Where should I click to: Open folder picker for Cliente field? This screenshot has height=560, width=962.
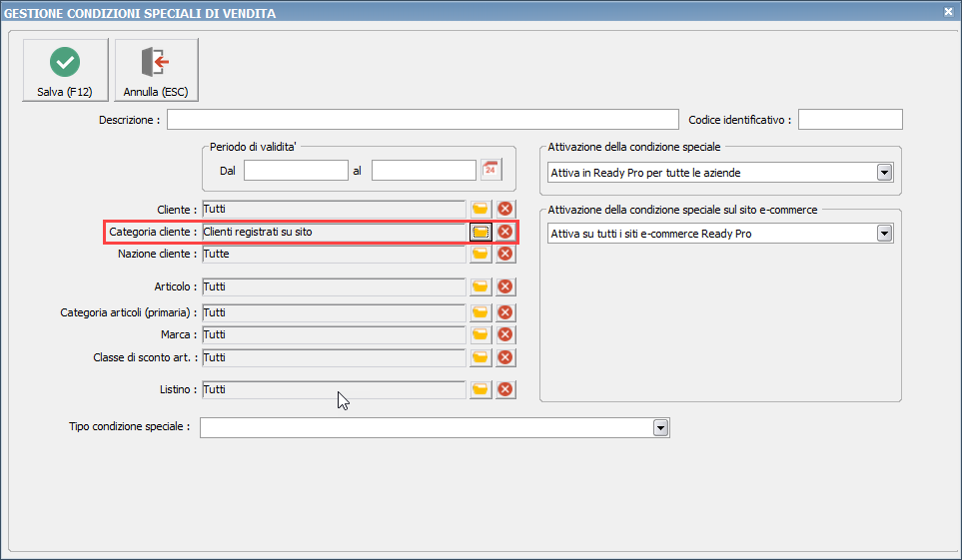[x=481, y=210]
